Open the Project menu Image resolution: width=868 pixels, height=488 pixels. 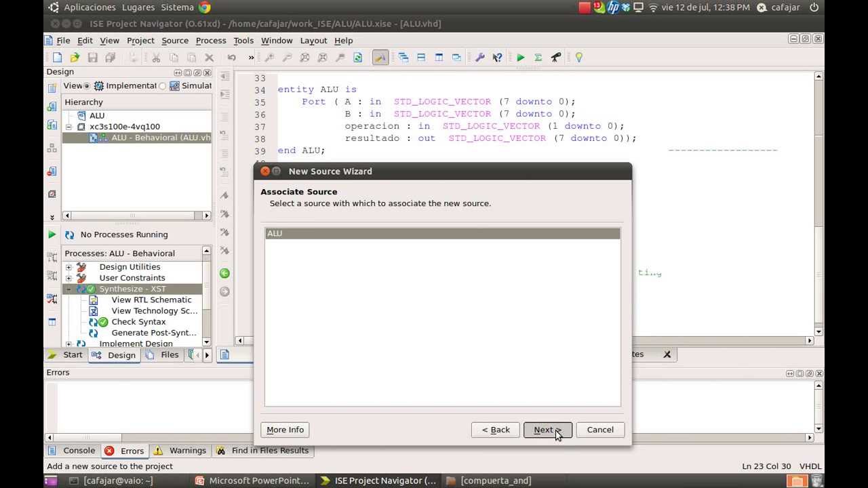[x=140, y=41]
